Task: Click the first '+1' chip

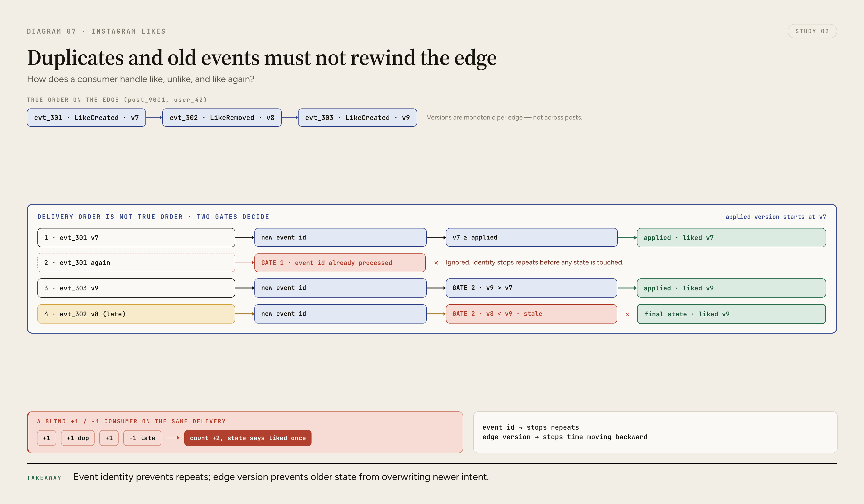Action: (x=47, y=438)
